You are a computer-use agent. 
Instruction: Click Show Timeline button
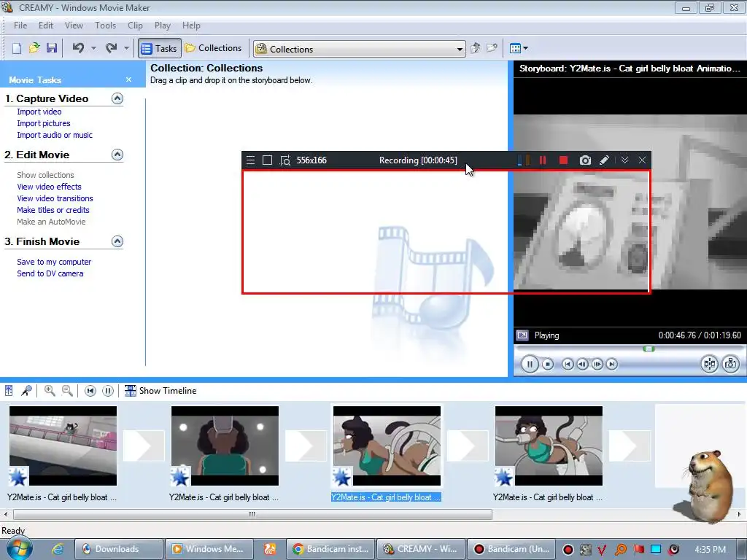[x=160, y=391]
